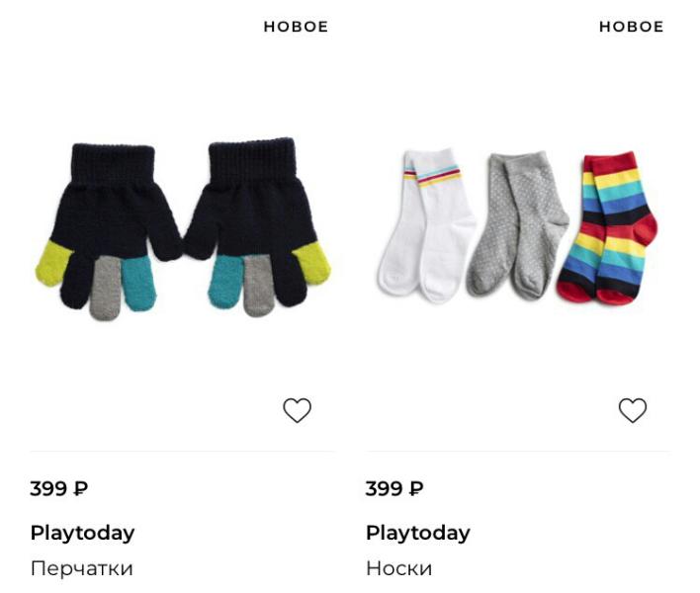This screenshot has width=700, height=593.
Task: Click the yellow-green fingertip on left glove
Action: coord(53,263)
